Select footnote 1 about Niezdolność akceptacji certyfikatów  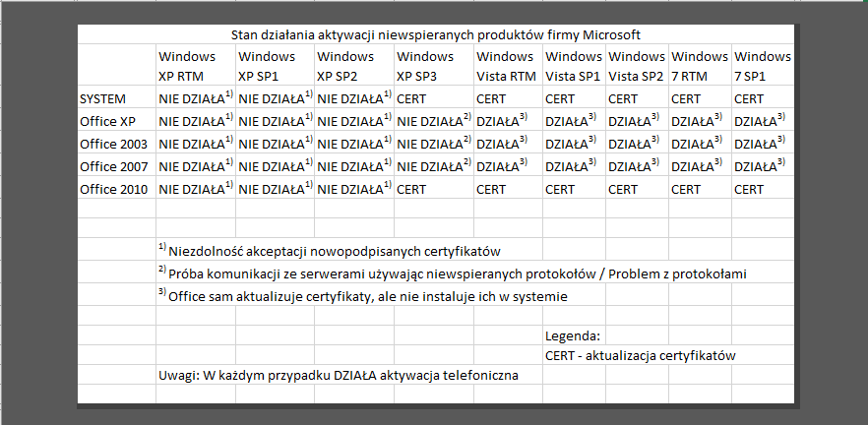point(330,251)
